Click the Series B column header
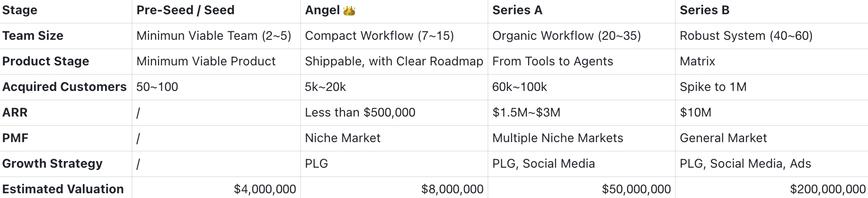 (771, 10)
